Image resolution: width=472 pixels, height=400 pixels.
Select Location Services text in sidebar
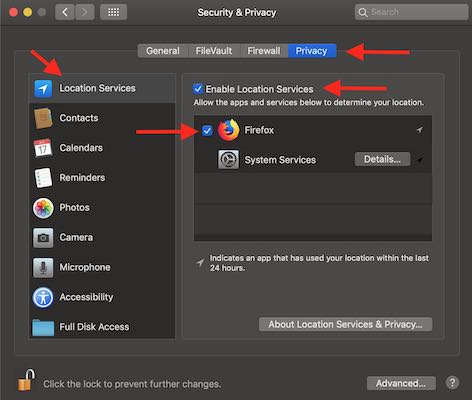click(x=97, y=88)
